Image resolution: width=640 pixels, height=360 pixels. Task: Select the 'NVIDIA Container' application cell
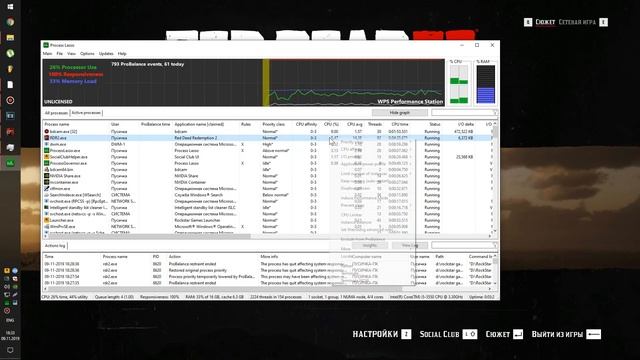click(x=190, y=182)
